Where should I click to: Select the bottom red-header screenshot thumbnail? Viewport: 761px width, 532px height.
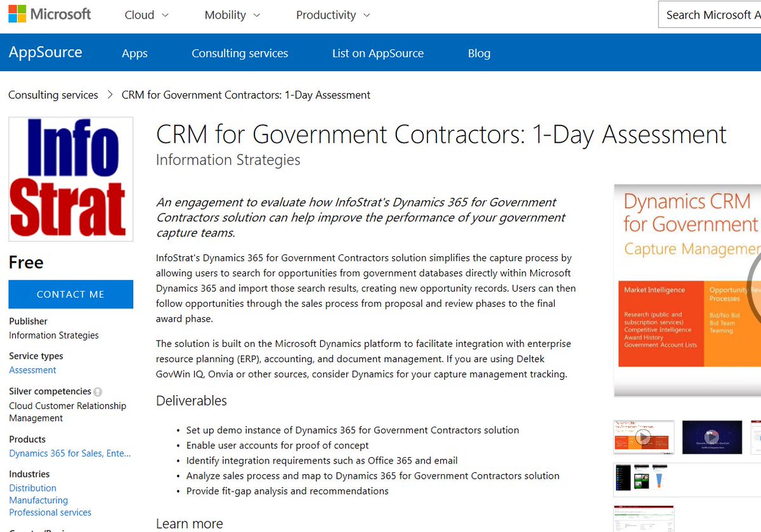[643, 518]
